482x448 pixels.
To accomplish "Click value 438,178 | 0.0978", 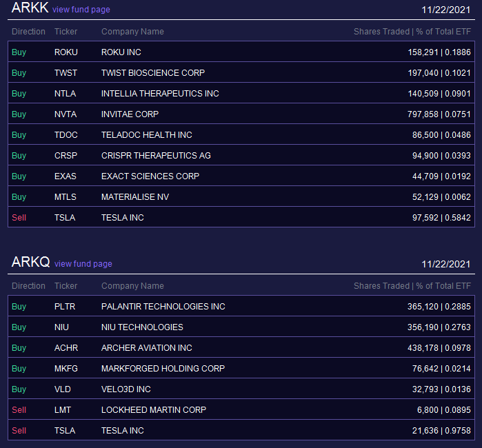I will point(439,348).
